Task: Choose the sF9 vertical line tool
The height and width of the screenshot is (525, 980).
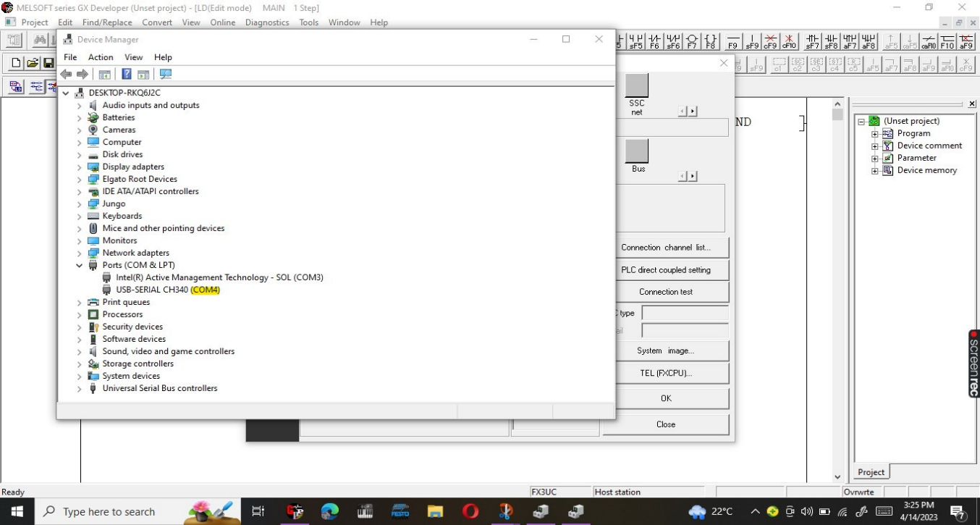Action: pos(751,41)
